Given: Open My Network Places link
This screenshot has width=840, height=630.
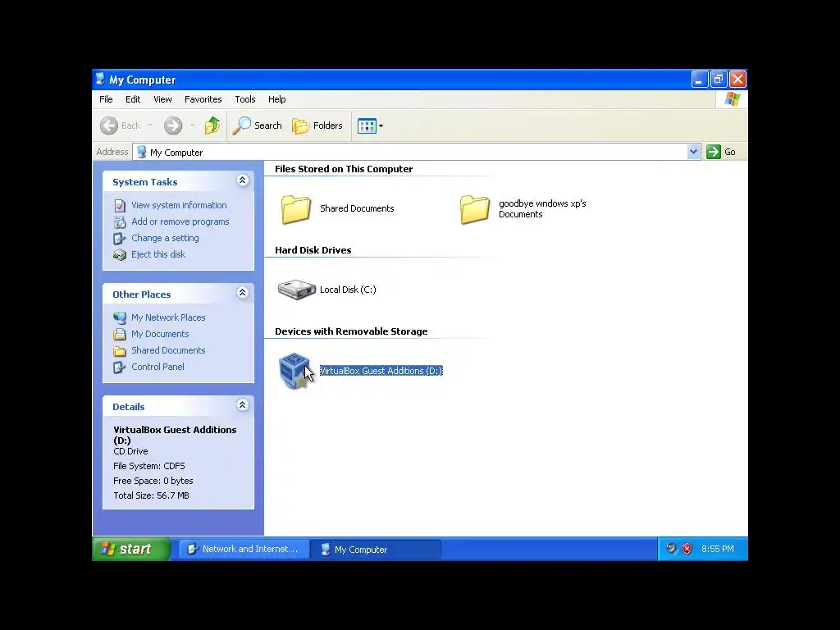Looking at the screenshot, I should (168, 317).
